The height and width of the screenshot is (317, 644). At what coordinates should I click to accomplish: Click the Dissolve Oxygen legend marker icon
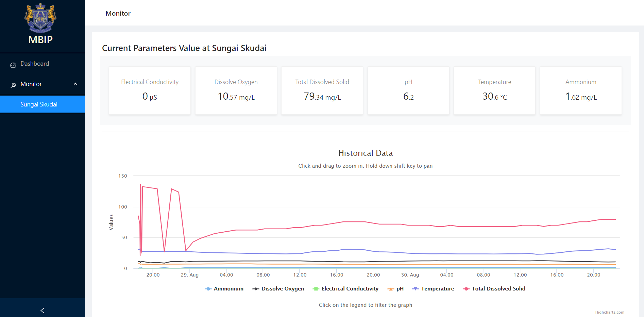256,289
